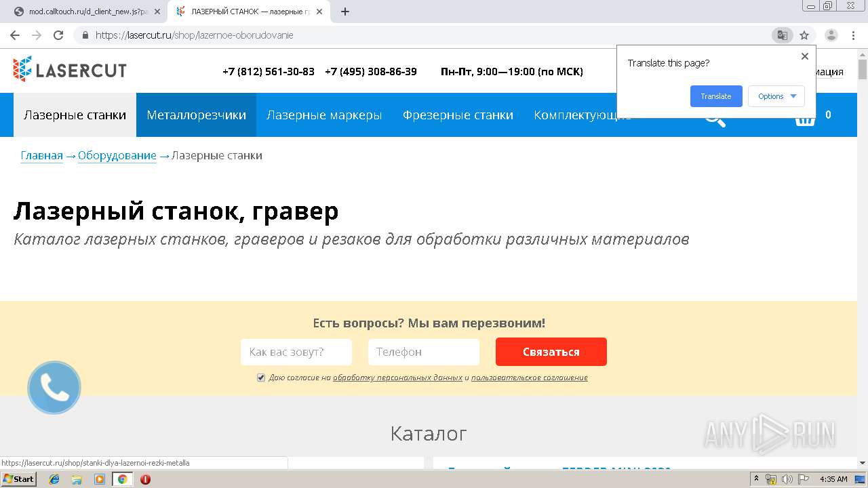This screenshot has width=868, height=488.
Task: Click browser forward arrow
Action: click(x=37, y=35)
